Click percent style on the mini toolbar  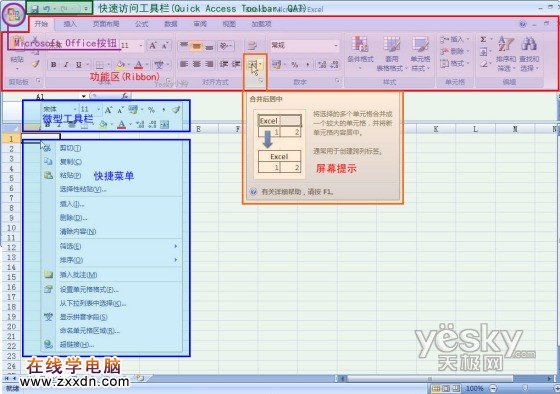point(151,110)
